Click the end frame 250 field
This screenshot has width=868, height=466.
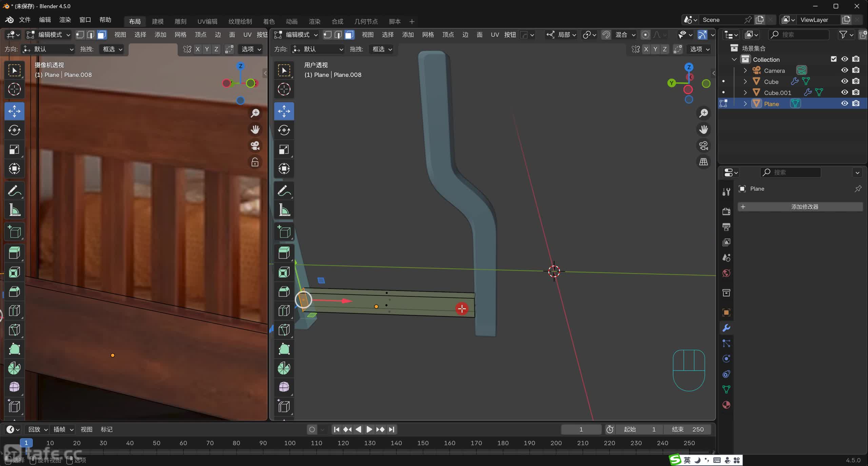click(687, 429)
